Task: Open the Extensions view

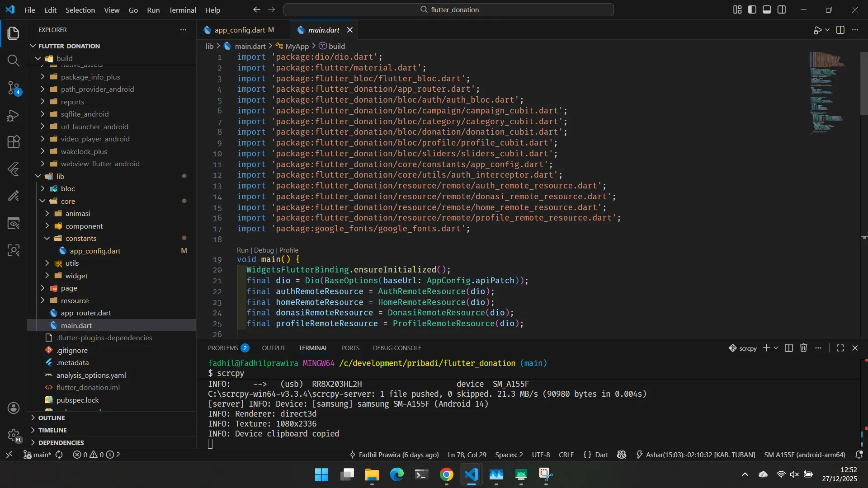Action: [x=14, y=142]
